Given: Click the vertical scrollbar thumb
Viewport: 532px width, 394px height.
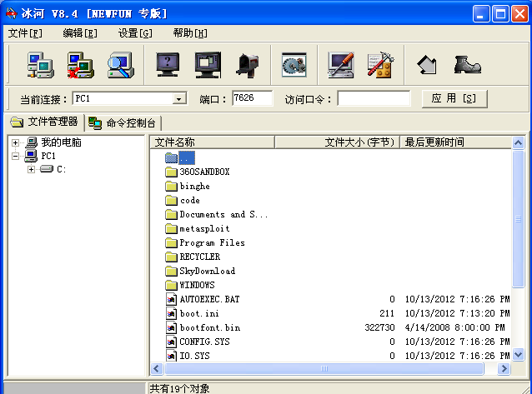Looking at the screenshot, I should pos(518,219).
